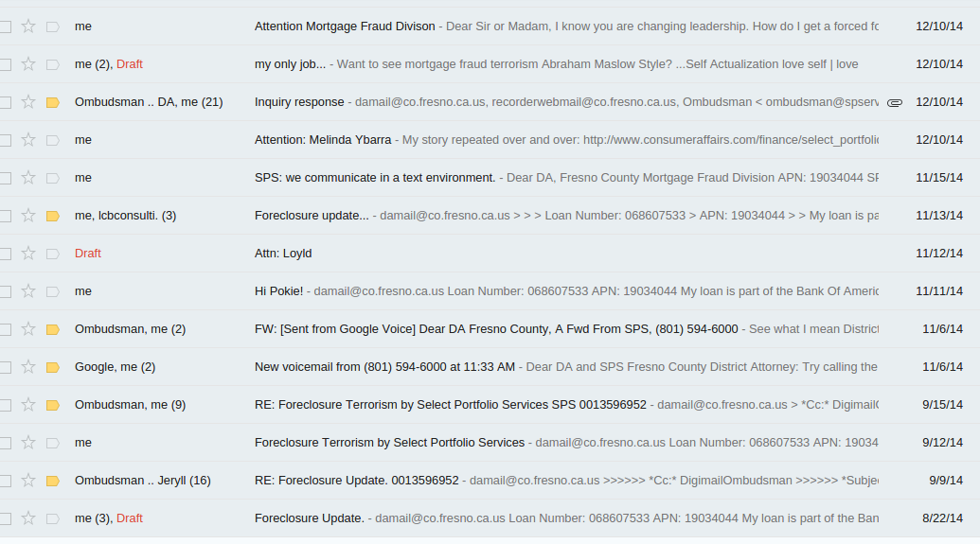The height and width of the screenshot is (544, 980).
Task: Mark New voicemail email importance marker
Action: pyautogui.click(x=53, y=367)
